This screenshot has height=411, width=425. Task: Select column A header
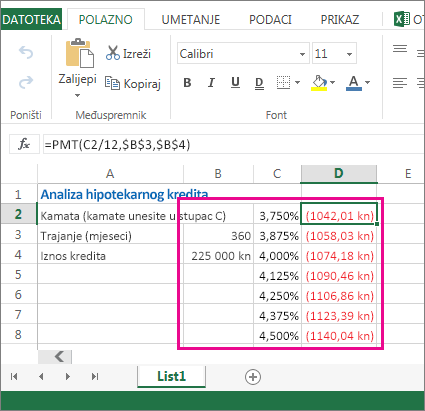point(110,174)
